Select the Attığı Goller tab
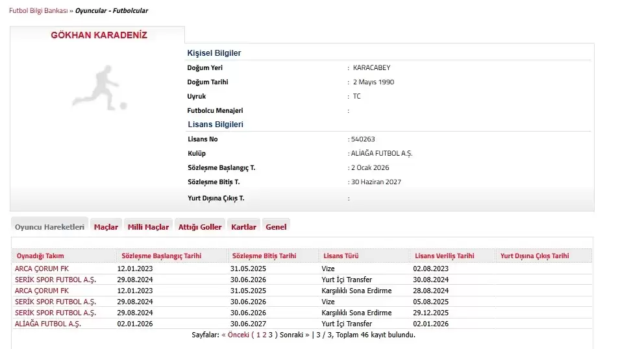 coord(200,227)
